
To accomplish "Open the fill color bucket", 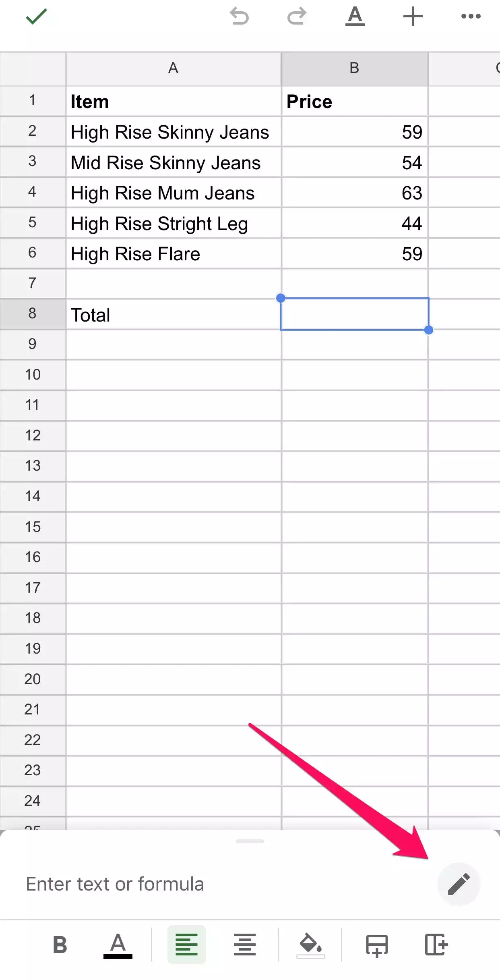I will [310, 945].
